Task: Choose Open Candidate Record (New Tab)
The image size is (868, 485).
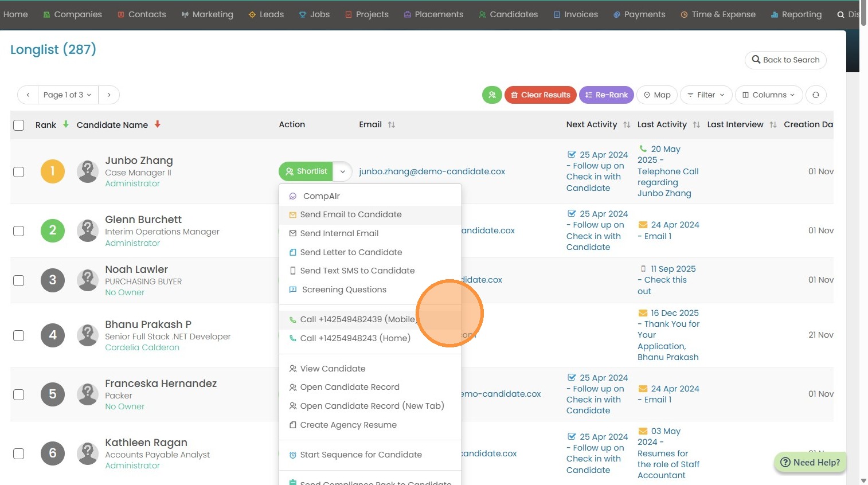Action: pos(370,406)
